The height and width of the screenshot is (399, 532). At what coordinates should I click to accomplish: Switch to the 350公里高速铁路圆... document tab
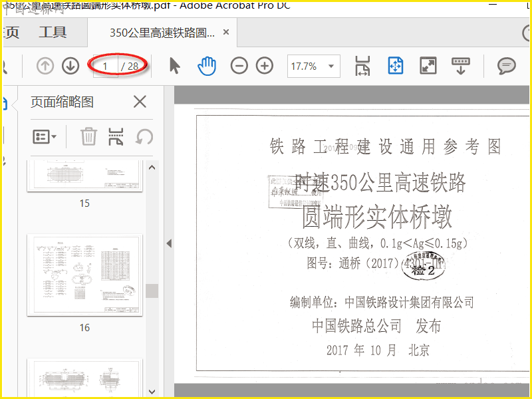pyautogui.click(x=162, y=33)
